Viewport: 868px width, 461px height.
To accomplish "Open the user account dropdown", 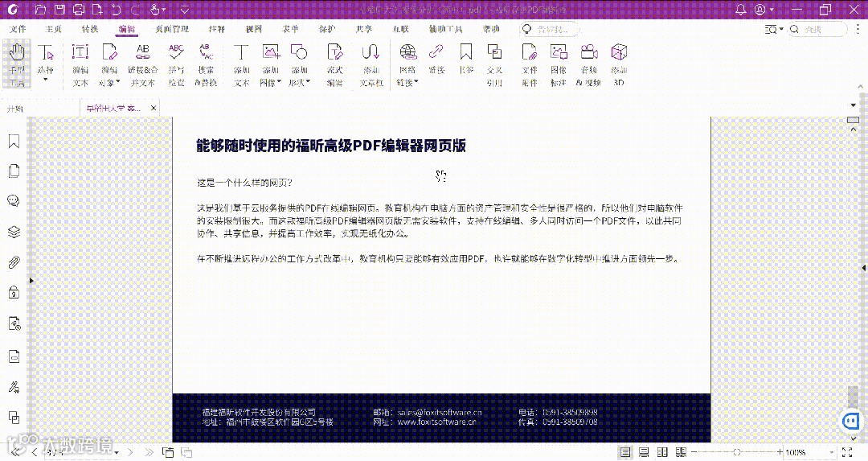I will point(772,10).
